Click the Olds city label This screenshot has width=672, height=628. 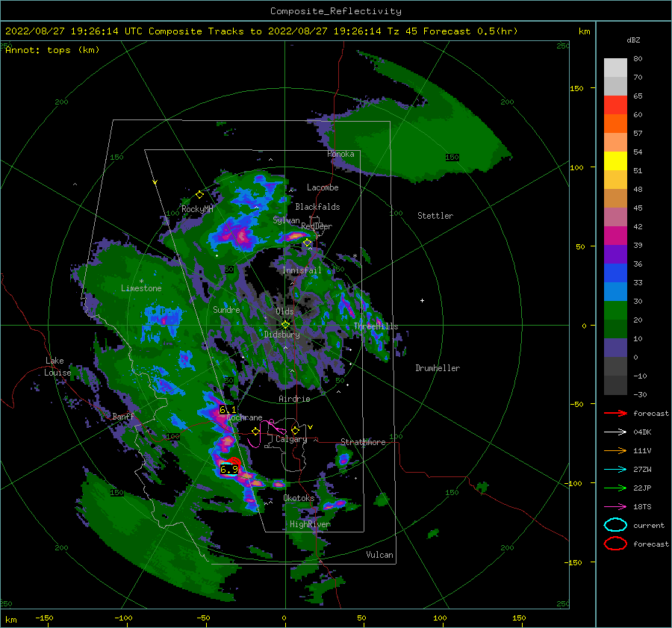pyautogui.click(x=284, y=311)
